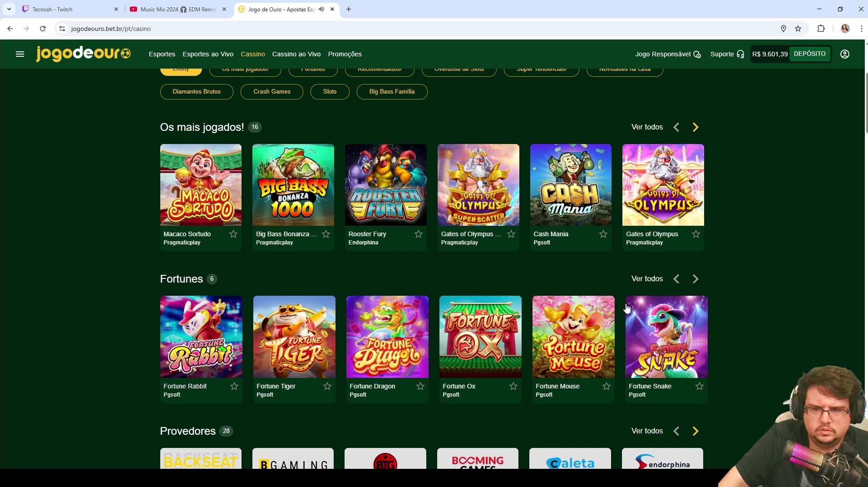Favorite the Fortune Tiger game
Image resolution: width=868 pixels, height=487 pixels.
(327, 386)
